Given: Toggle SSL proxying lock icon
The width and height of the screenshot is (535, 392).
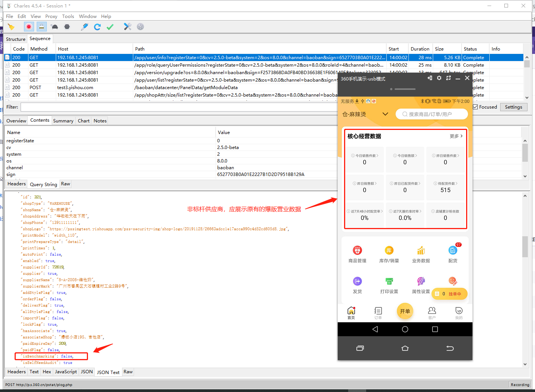Looking at the screenshot, I should [42, 27].
